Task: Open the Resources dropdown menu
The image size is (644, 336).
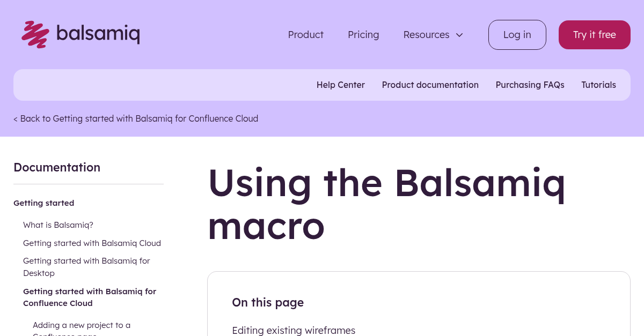Action: coord(426,34)
